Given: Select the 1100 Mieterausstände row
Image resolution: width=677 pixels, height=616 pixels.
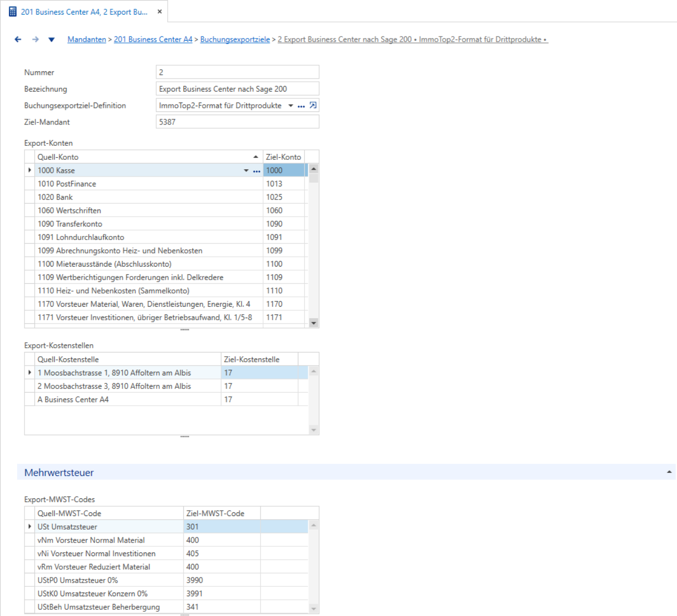Looking at the screenshot, I should click(x=166, y=264).
